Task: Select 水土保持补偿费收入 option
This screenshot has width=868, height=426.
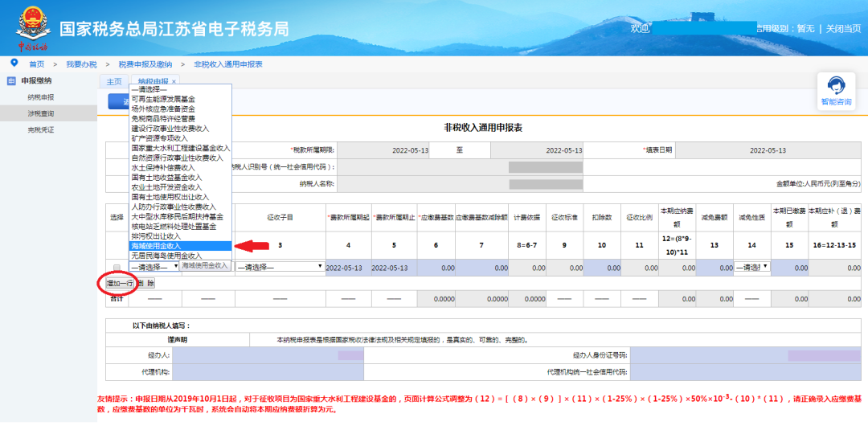Action: [x=180, y=167]
